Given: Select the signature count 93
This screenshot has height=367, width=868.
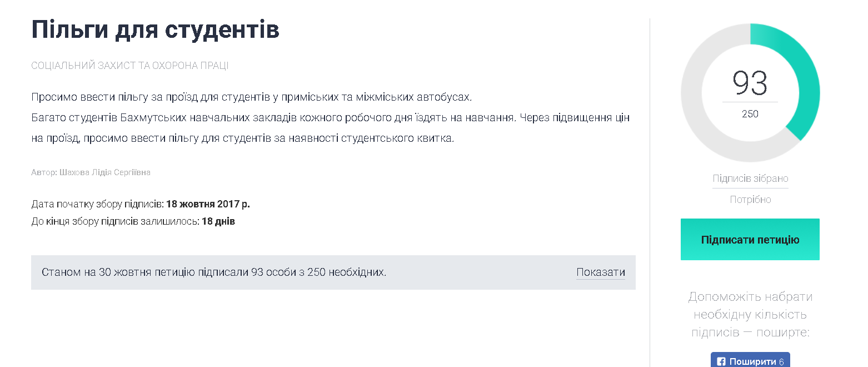Looking at the screenshot, I should point(750,83).
